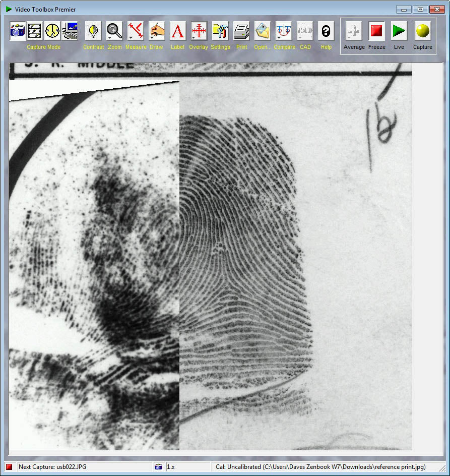Select still camera capture mode
This screenshot has width=450, height=476.
pos(18,31)
